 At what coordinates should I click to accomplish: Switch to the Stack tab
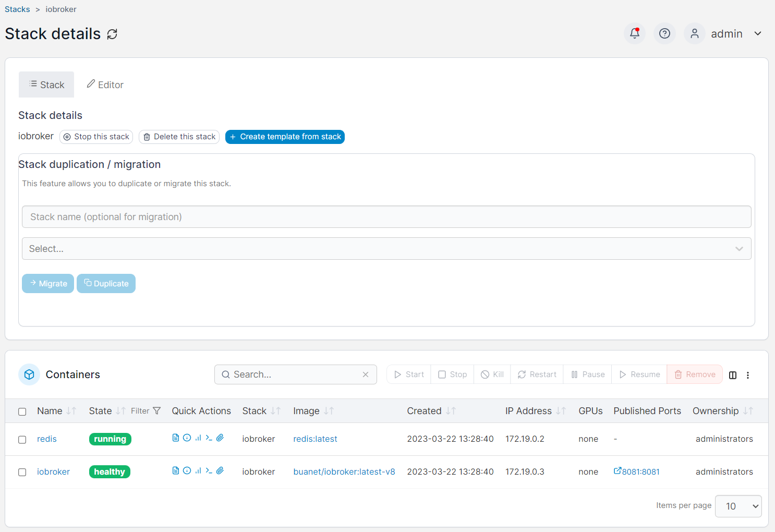(x=46, y=84)
